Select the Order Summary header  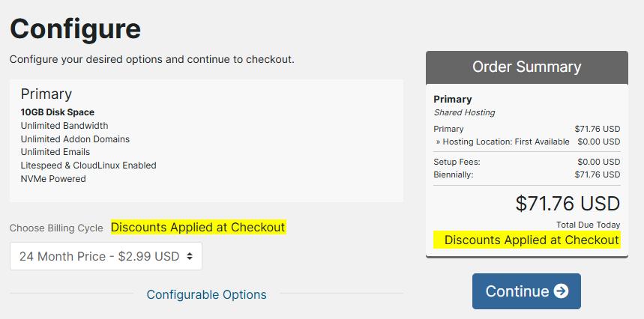point(526,67)
